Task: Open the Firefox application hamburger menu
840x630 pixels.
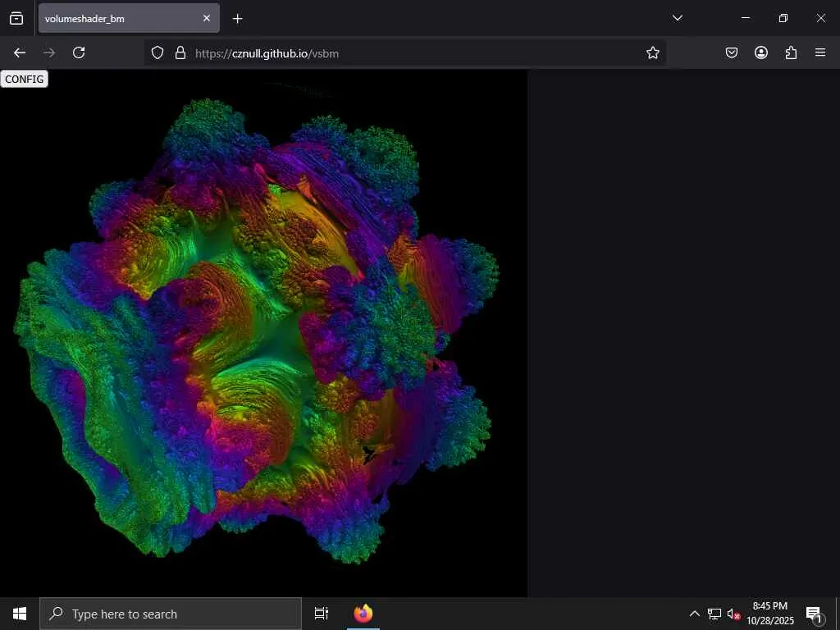Action: [x=820, y=52]
